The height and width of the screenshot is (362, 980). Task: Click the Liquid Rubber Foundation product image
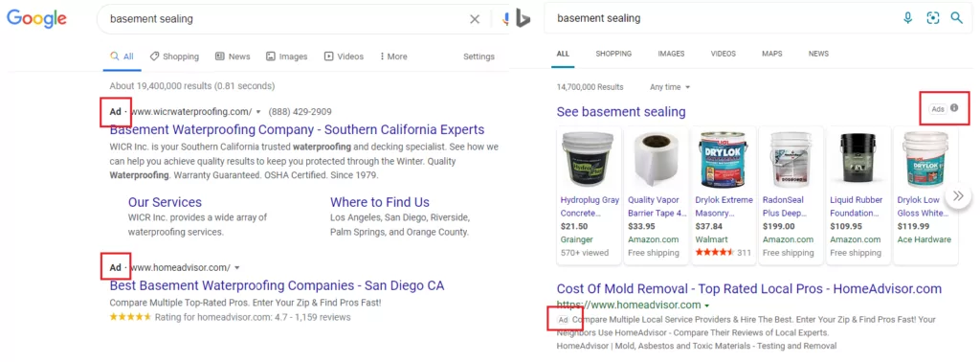tap(858, 159)
